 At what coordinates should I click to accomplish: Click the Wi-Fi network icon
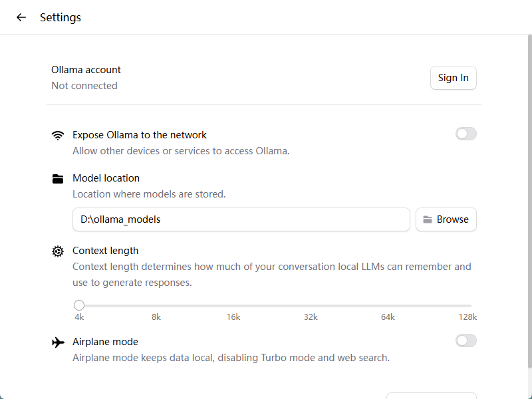pyautogui.click(x=58, y=136)
